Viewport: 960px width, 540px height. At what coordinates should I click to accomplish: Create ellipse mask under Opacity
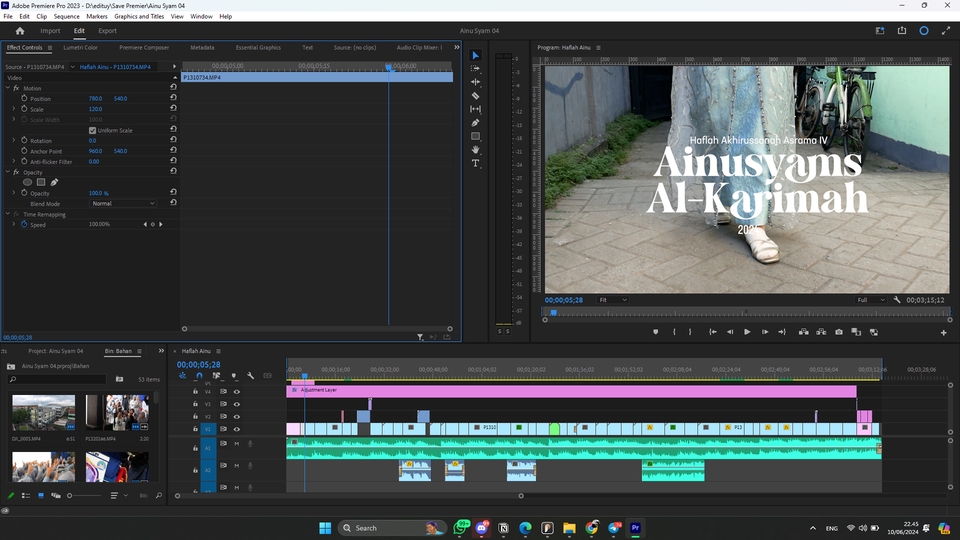pyautogui.click(x=28, y=182)
